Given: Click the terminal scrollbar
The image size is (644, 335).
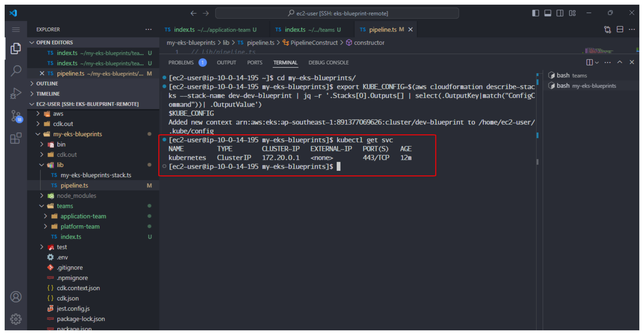Looking at the screenshot, I should (x=538, y=162).
